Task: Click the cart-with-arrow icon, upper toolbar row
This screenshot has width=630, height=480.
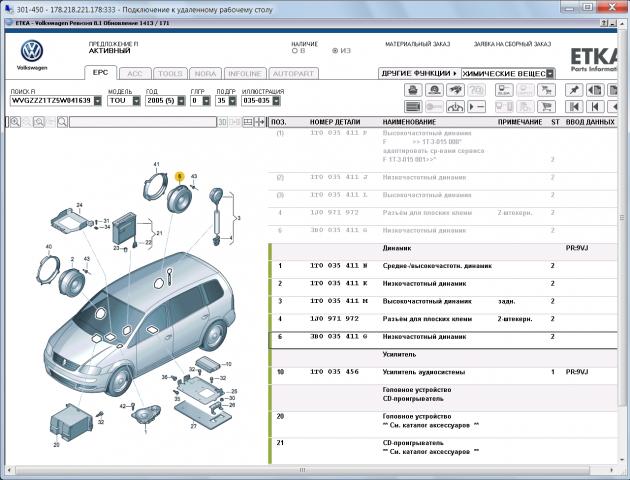Action: [x=546, y=90]
